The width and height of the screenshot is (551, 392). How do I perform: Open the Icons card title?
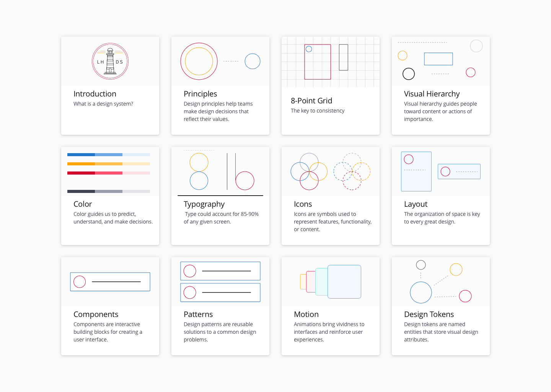pyautogui.click(x=303, y=204)
